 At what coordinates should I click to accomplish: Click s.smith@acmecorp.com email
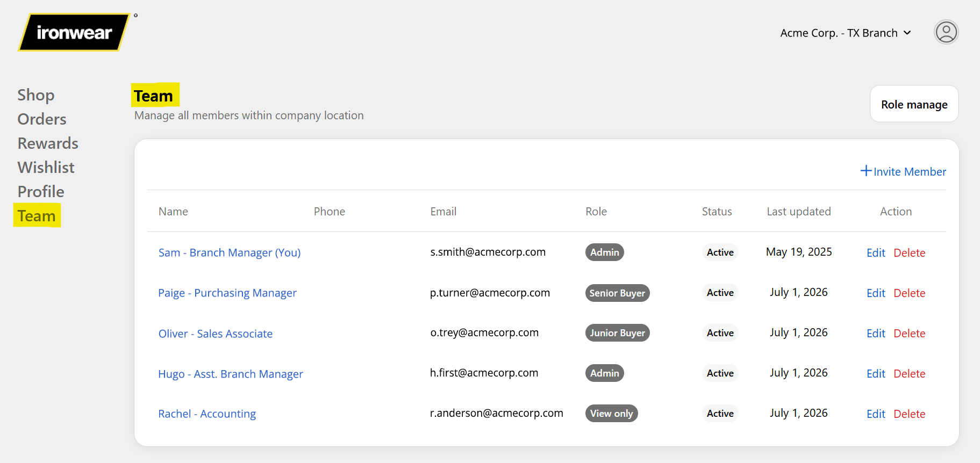[x=488, y=252]
